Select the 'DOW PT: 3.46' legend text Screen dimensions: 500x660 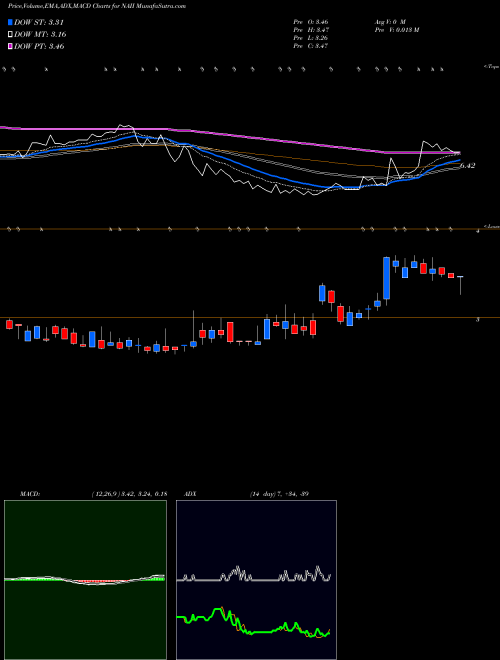(39, 46)
